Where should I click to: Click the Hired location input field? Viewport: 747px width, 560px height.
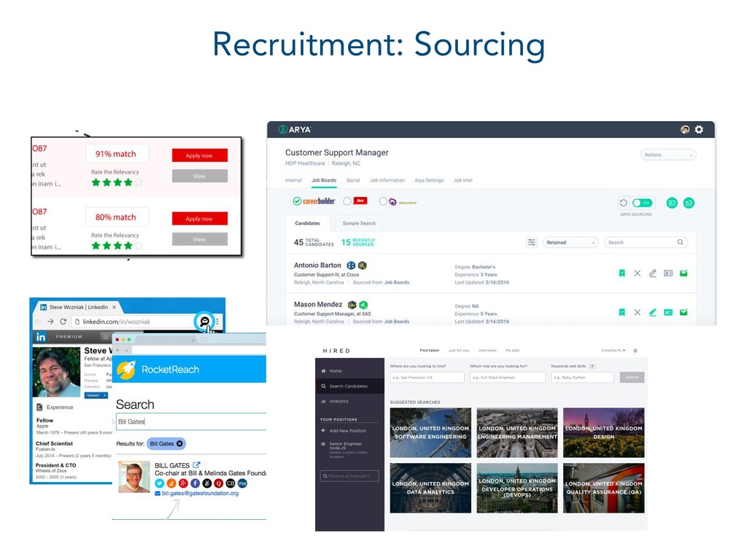[427, 377]
